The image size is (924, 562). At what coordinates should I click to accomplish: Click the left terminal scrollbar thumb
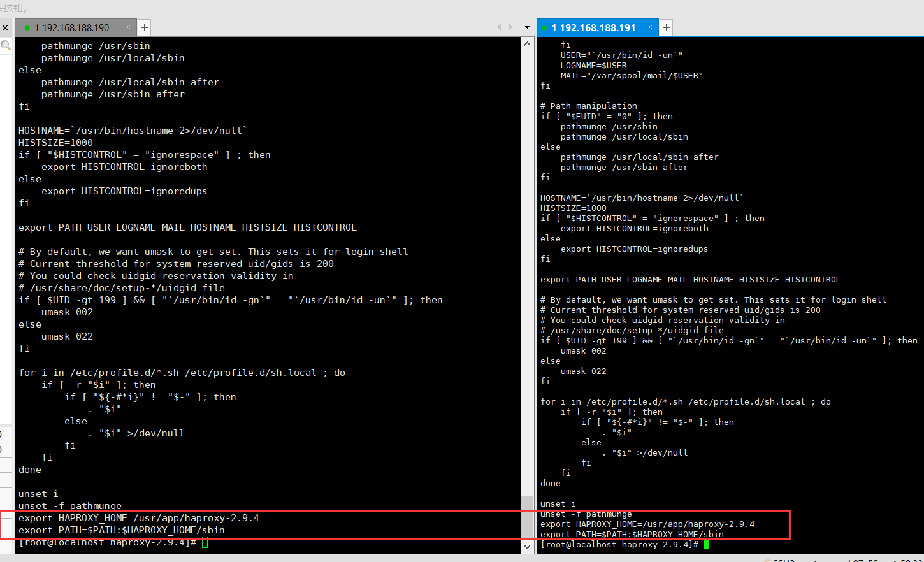[x=527, y=517]
